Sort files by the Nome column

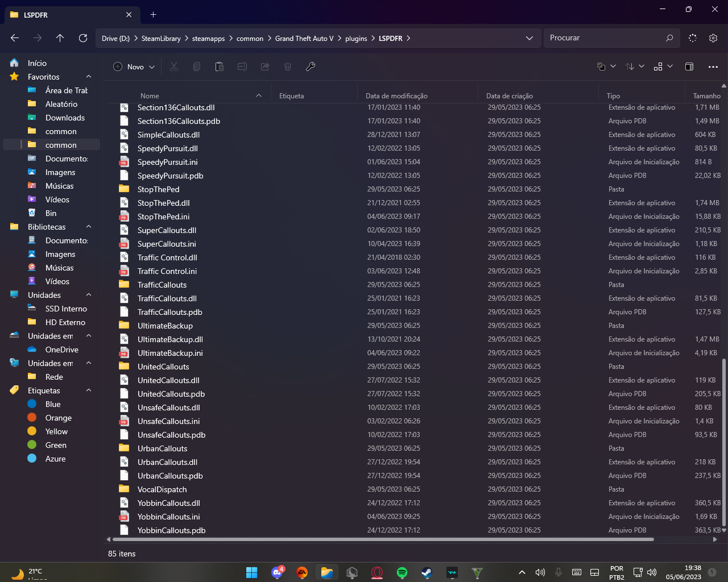pos(150,96)
